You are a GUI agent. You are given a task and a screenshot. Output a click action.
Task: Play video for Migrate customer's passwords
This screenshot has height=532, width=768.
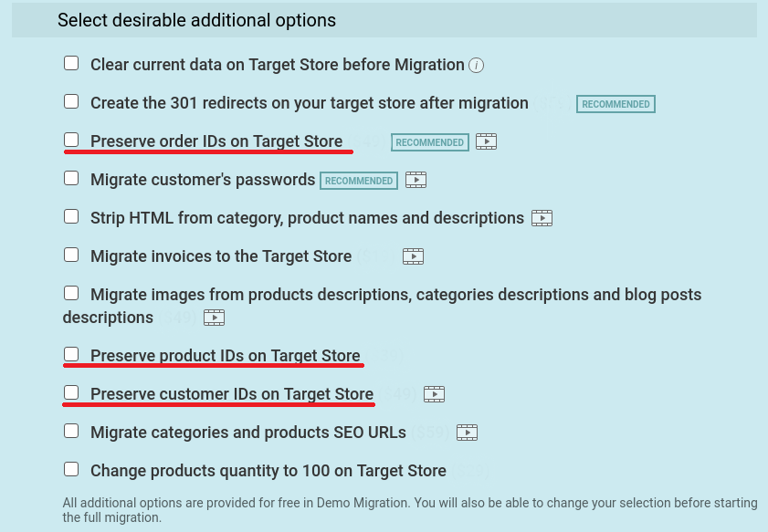pyautogui.click(x=416, y=180)
